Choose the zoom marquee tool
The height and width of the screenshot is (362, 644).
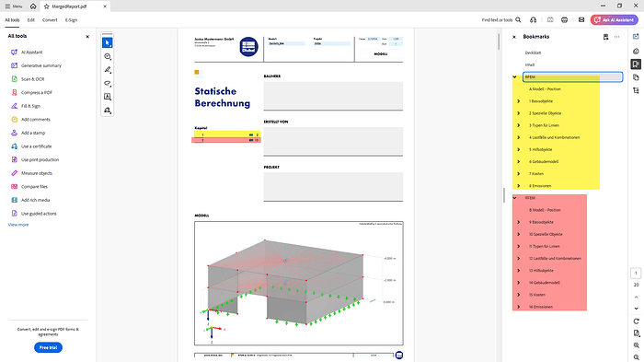[x=108, y=56]
